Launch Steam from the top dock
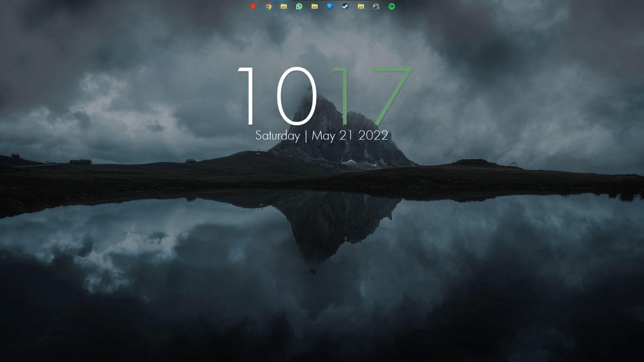644x362 pixels. click(x=345, y=6)
